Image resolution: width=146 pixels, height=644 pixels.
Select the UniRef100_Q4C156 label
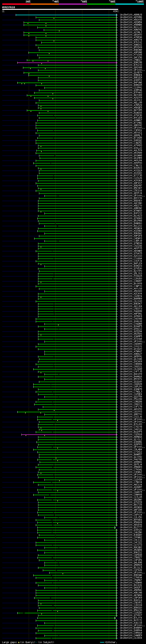point(131,58)
